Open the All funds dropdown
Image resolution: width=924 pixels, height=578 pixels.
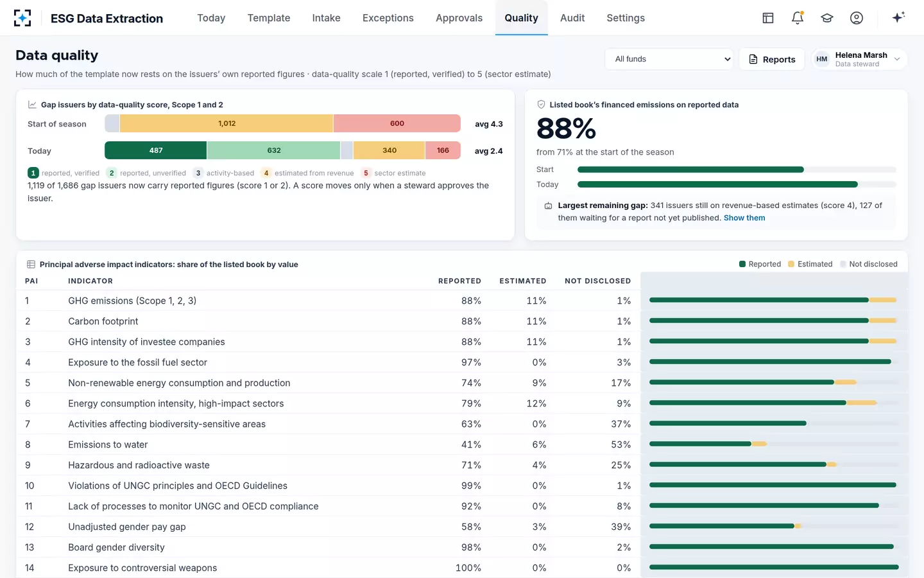[x=670, y=59]
